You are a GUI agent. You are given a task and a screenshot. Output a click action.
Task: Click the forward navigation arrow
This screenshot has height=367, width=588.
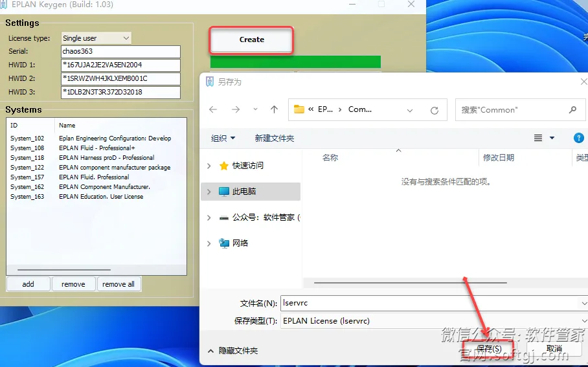(236, 110)
